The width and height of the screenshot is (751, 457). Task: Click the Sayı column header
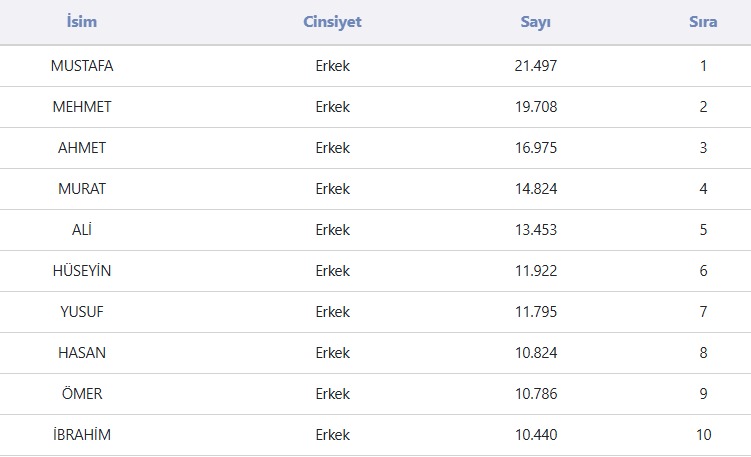[536, 22]
